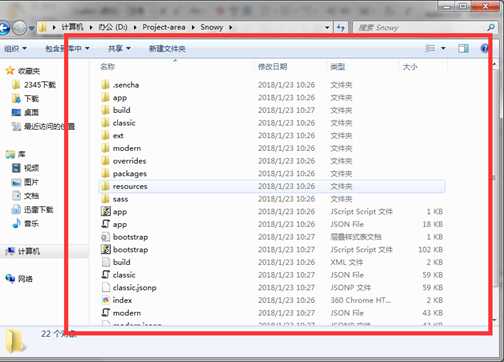The width and height of the screenshot is (504, 362).
Task: Sort by 名称 column header
Action: click(107, 67)
